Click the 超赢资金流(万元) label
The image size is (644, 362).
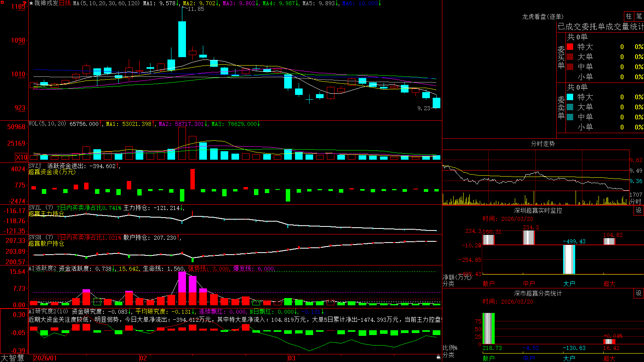coord(52,172)
